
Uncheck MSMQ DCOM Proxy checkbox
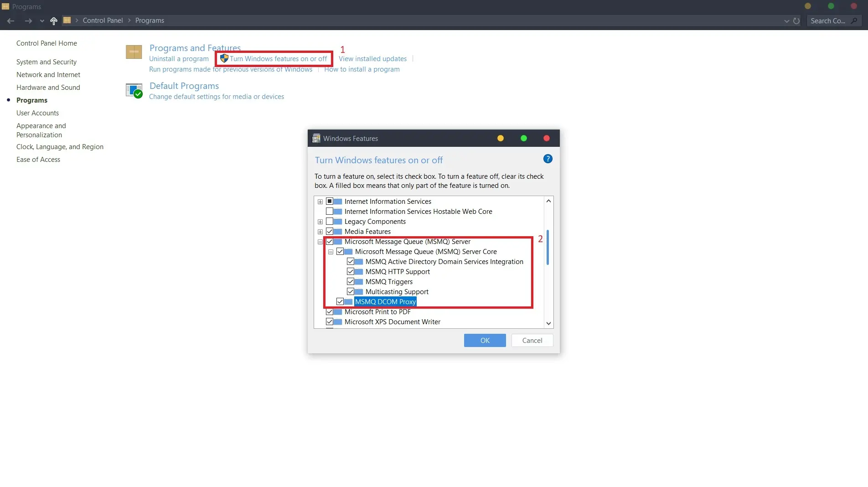pyautogui.click(x=340, y=301)
